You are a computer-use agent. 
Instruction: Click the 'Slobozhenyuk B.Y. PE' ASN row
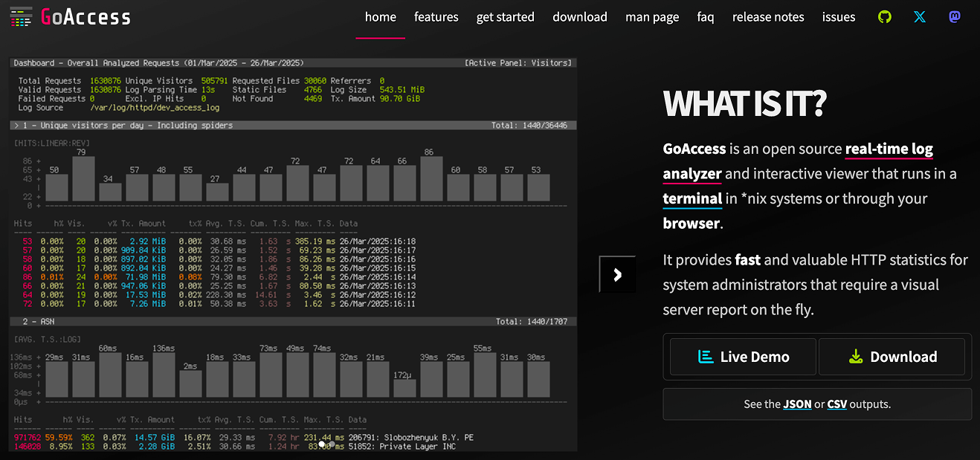click(x=245, y=438)
